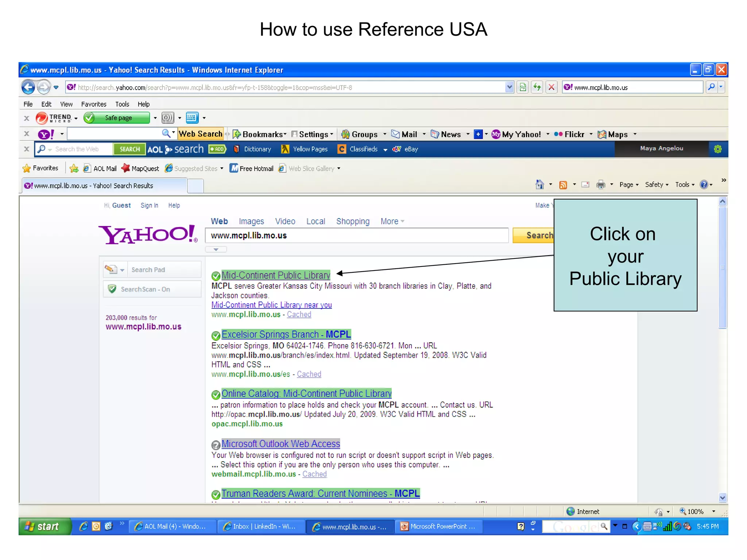Click the Sign In link

(149, 205)
